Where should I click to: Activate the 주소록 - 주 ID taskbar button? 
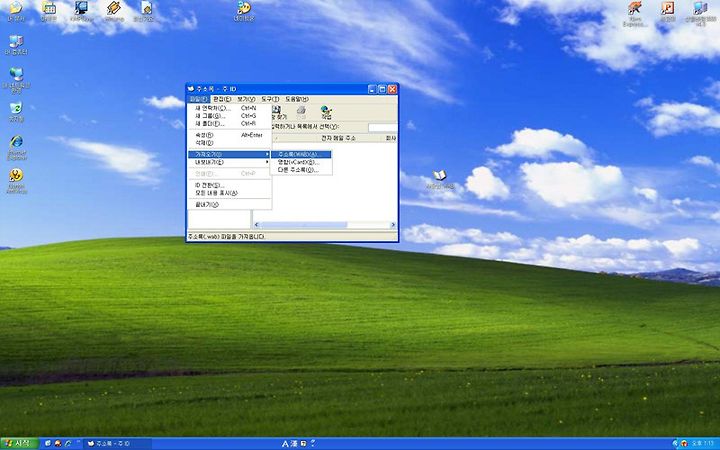[x=118, y=444]
